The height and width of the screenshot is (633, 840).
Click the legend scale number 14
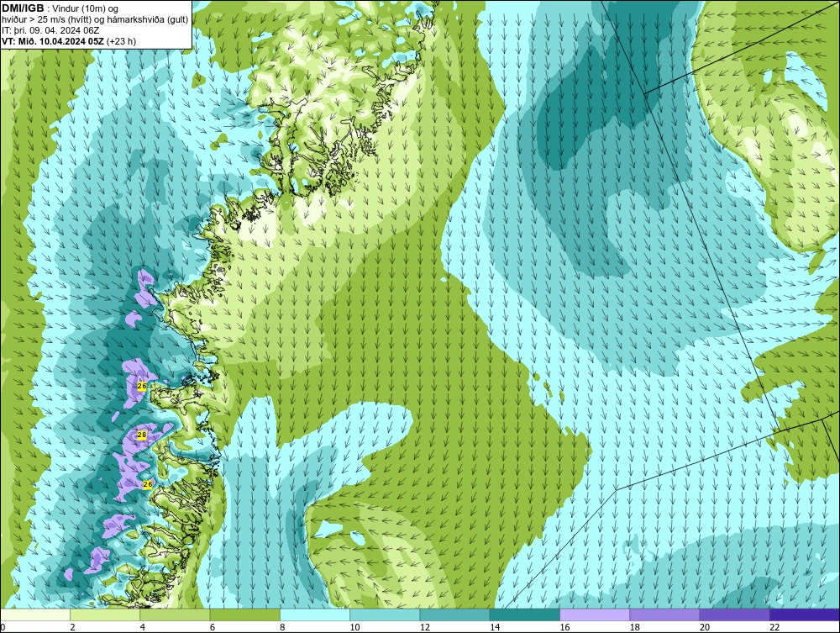[495, 628]
